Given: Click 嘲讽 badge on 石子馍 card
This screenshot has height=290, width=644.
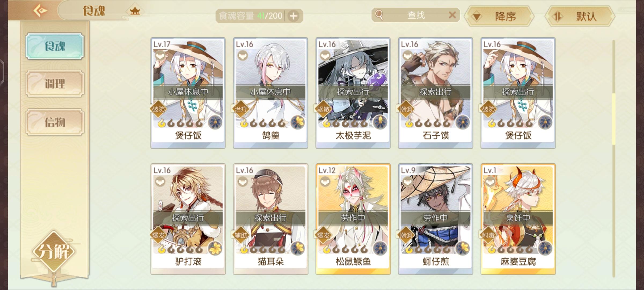Looking at the screenshot, I should [x=406, y=109].
